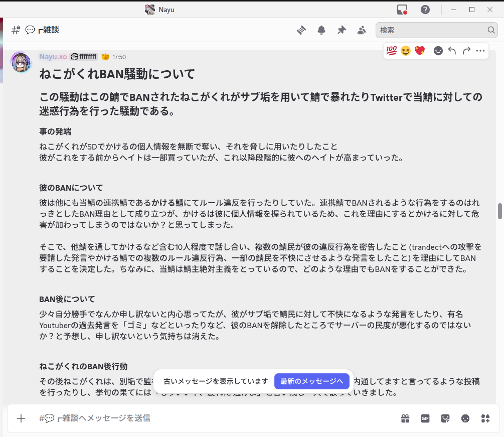The width and height of the screenshot is (504, 437).
Task: Toggle the member list visibility
Action: [362, 30]
